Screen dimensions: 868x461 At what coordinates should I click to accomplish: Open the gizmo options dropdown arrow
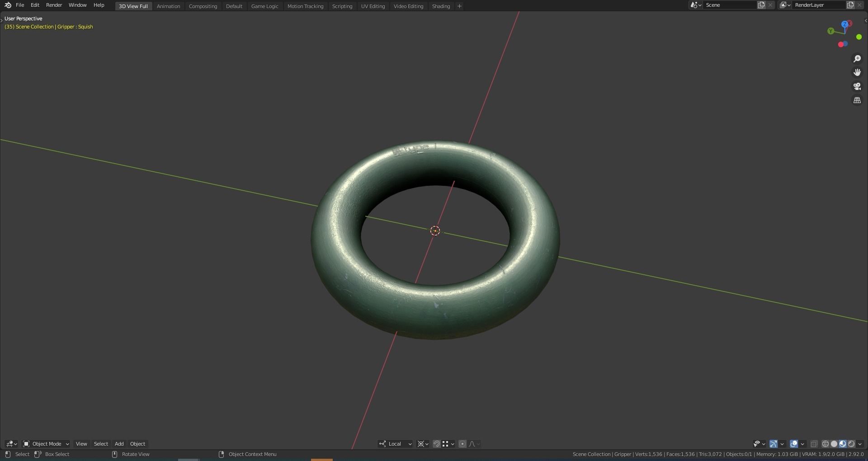click(x=782, y=444)
